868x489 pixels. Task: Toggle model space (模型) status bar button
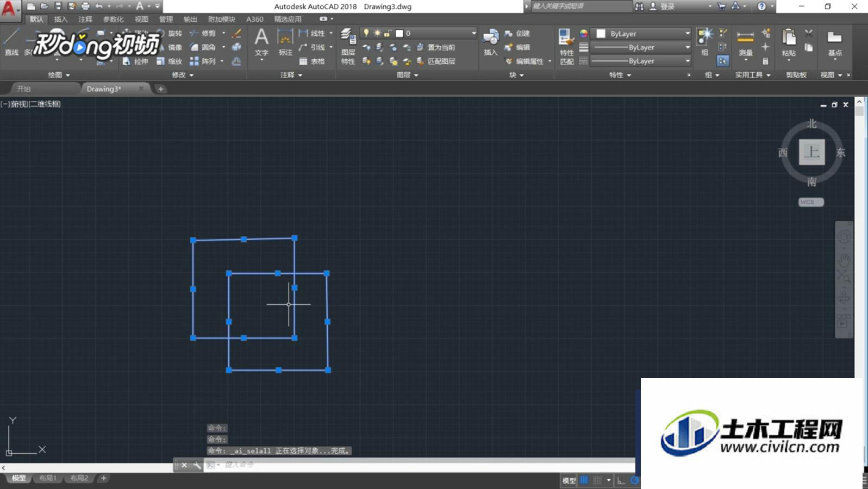coord(569,480)
